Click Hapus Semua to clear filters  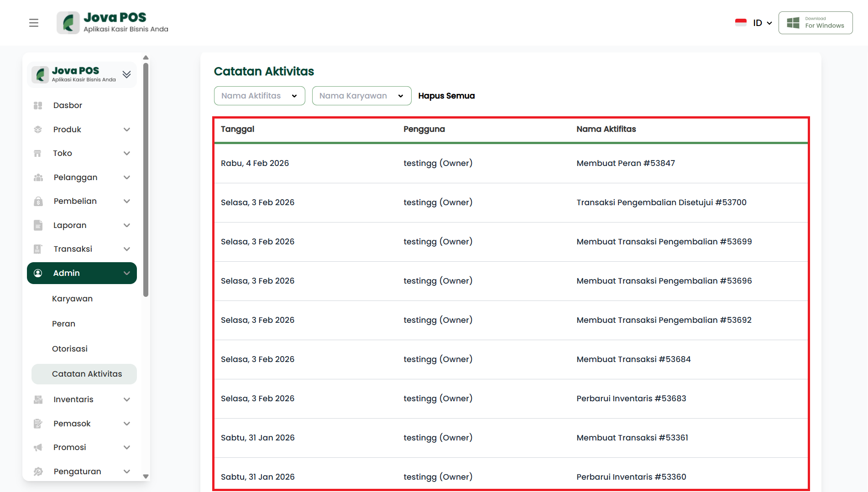[x=446, y=96]
